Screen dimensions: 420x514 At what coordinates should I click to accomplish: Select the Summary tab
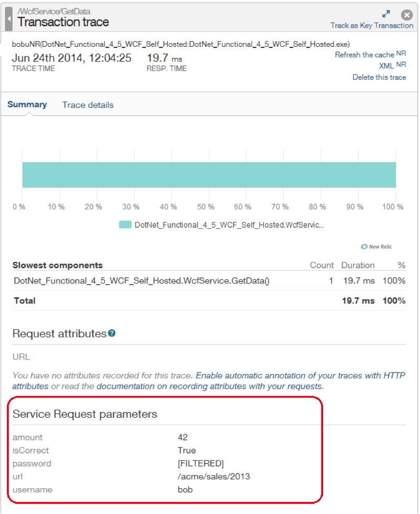(27, 105)
